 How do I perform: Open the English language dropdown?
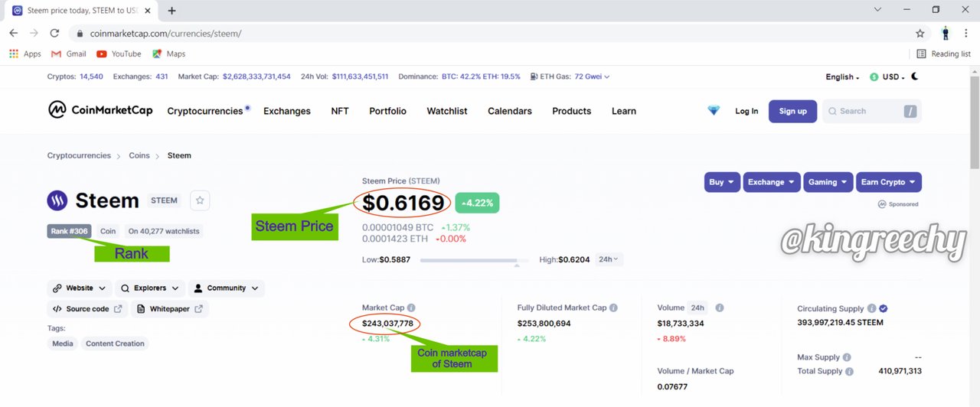point(842,77)
